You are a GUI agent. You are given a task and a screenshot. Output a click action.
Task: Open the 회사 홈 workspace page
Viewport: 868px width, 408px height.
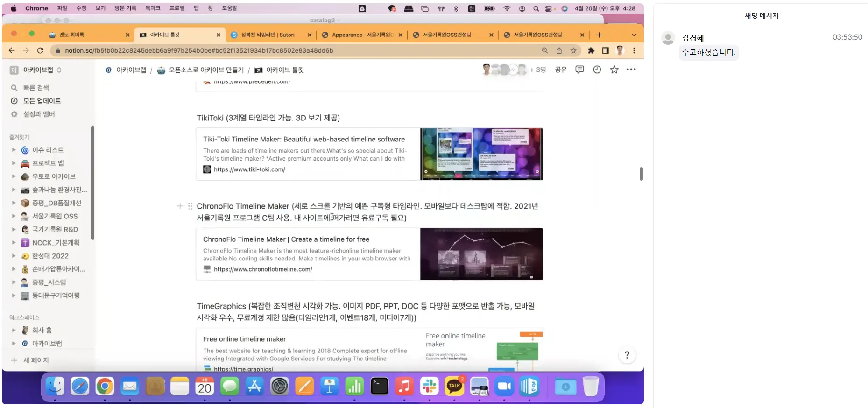pyautogui.click(x=42, y=330)
